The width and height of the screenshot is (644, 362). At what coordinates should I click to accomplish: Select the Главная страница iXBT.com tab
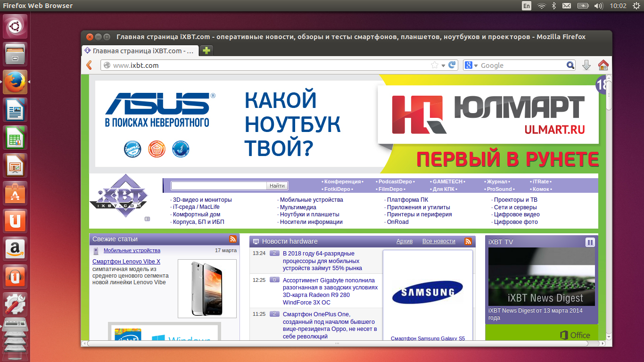(x=140, y=51)
